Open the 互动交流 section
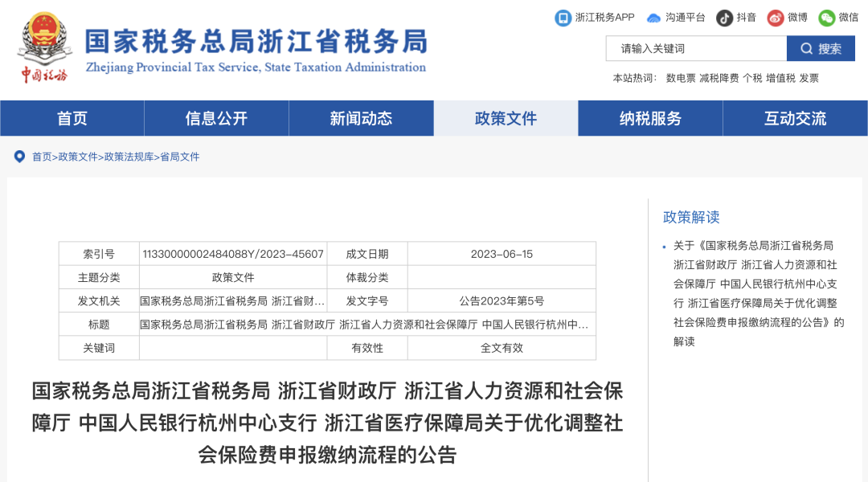The width and height of the screenshot is (868, 482). pos(795,118)
